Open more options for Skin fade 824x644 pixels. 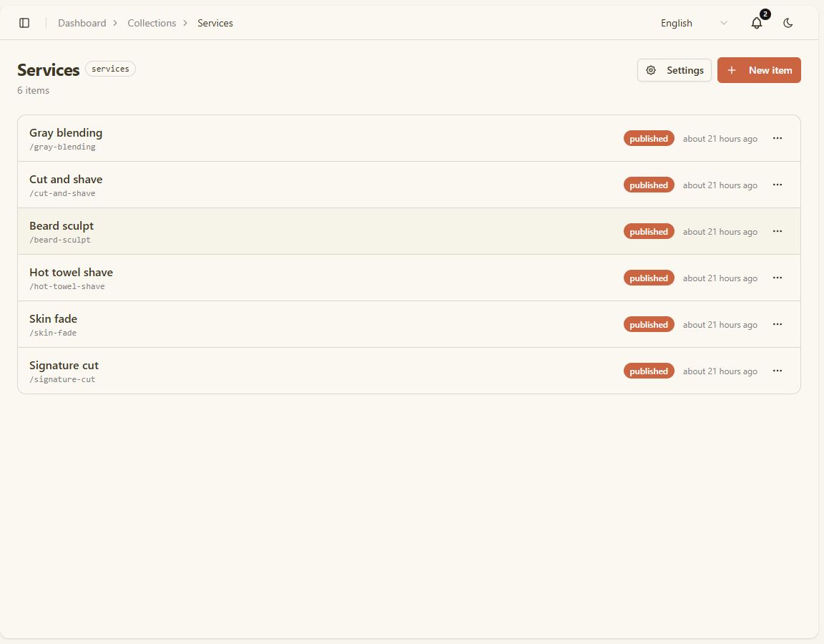tap(778, 324)
